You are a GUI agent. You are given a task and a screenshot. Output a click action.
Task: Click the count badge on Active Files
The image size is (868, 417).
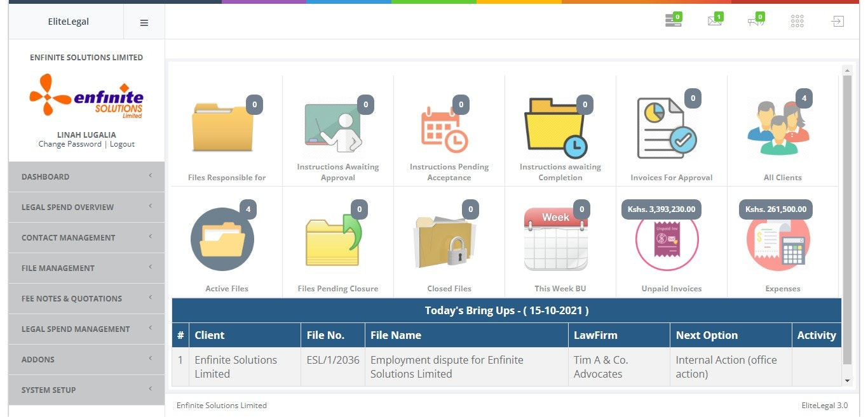coord(248,209)
